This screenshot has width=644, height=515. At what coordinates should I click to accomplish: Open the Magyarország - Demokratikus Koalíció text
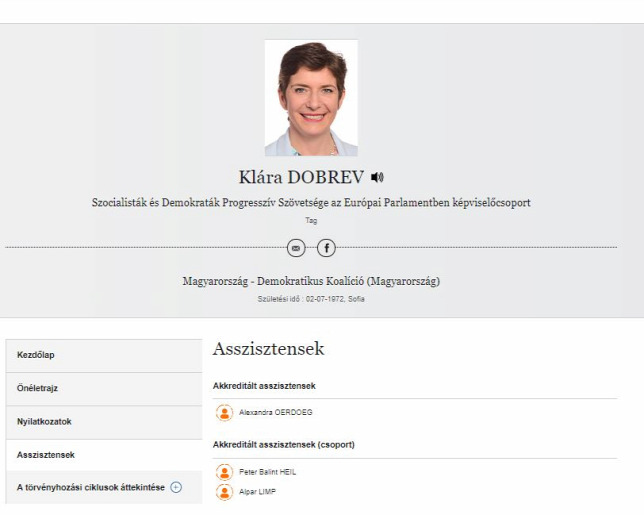coord(311,281)
